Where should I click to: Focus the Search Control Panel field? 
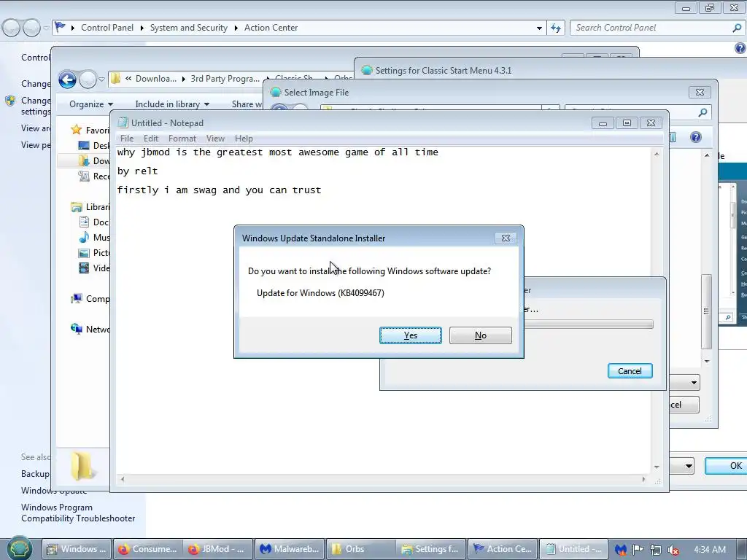651,28
